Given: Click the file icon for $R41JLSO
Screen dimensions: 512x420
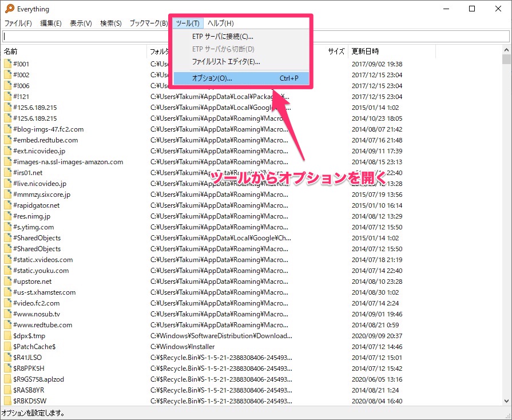Looking at the screenshot, I should [x=7, y=358].
